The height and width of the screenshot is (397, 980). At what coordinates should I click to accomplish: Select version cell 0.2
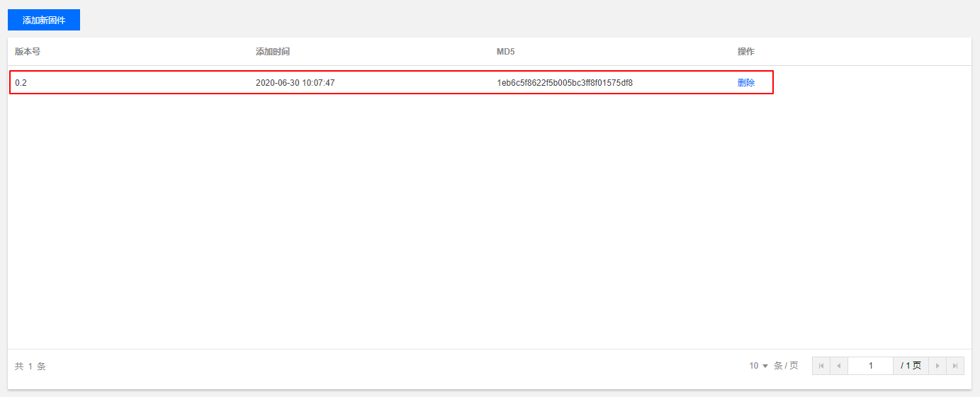pos(21,82)
